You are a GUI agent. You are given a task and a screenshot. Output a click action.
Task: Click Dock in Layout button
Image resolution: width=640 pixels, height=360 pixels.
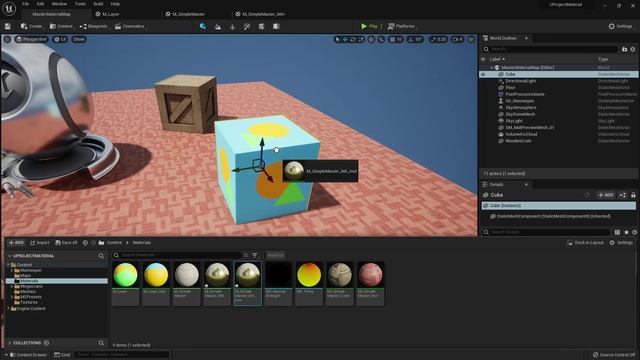click(585, 242)
